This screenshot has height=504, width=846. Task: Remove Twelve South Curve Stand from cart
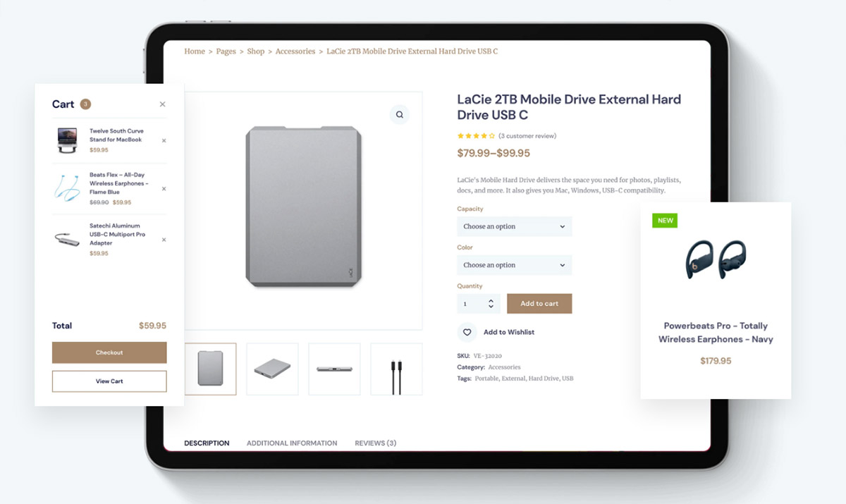coord(164,140)
